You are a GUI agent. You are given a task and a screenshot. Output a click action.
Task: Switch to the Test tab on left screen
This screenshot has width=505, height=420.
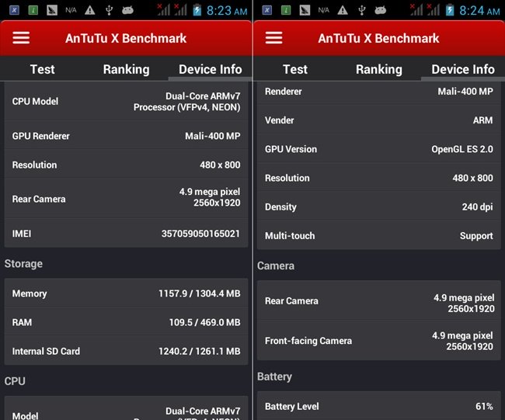point(42,69)
